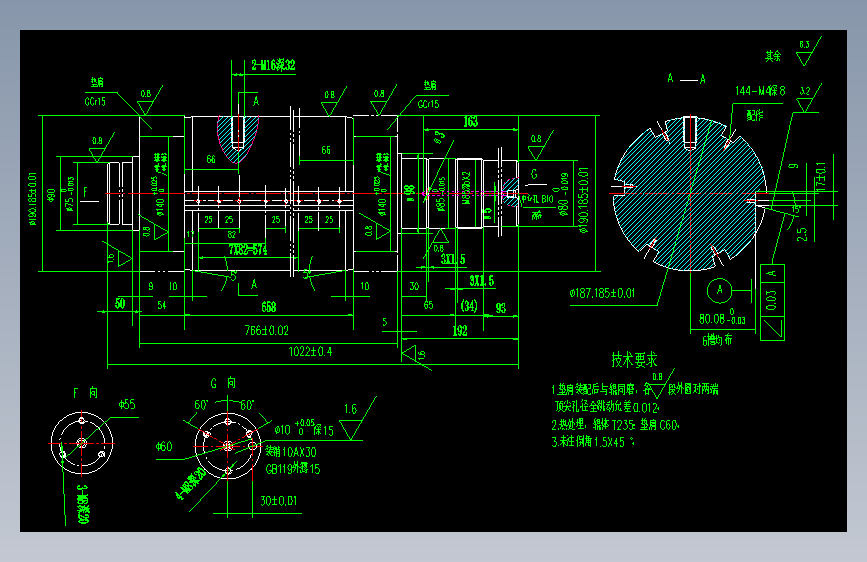Click the '0.03' tolerance frame value
The height and width of the screenshot is (562, 867).
(x=772, y=299)
